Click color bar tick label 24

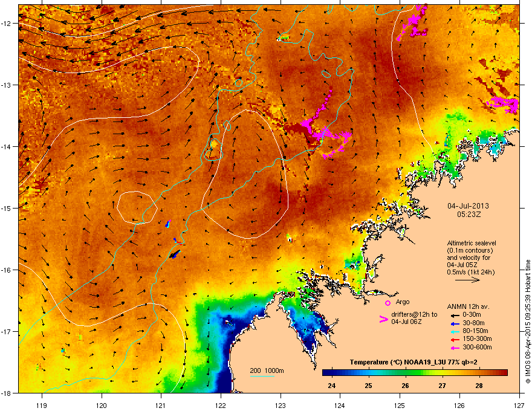331,386
